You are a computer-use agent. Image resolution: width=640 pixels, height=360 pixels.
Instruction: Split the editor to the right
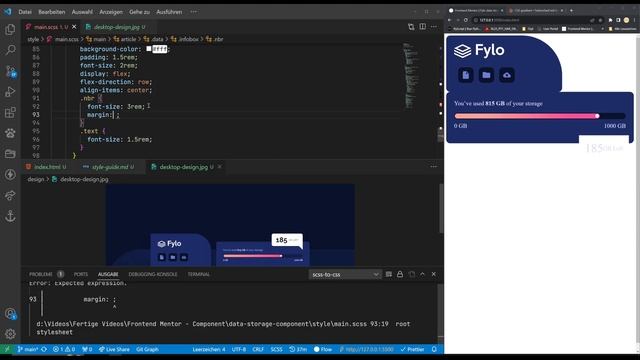coord(422,27)
